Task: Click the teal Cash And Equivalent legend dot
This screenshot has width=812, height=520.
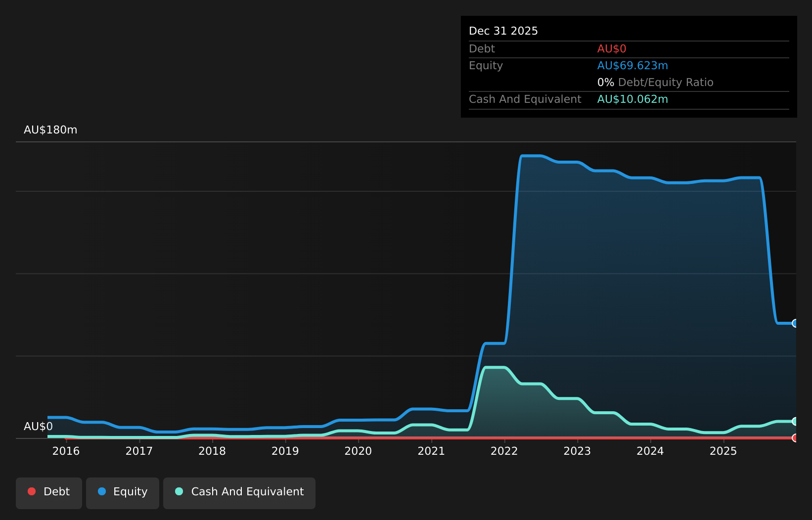Action: 179,491
